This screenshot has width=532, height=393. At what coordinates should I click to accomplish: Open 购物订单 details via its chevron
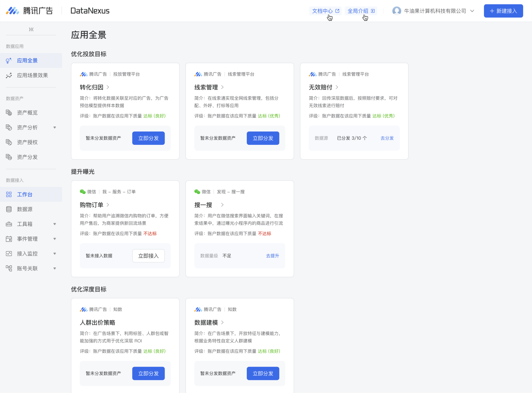pos(108,205)
